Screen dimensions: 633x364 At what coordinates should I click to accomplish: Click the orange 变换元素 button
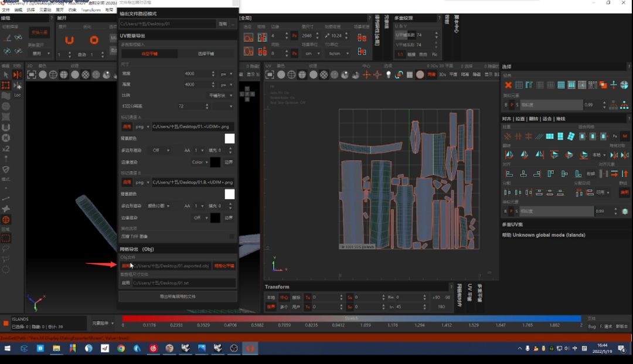pos(39,32)
